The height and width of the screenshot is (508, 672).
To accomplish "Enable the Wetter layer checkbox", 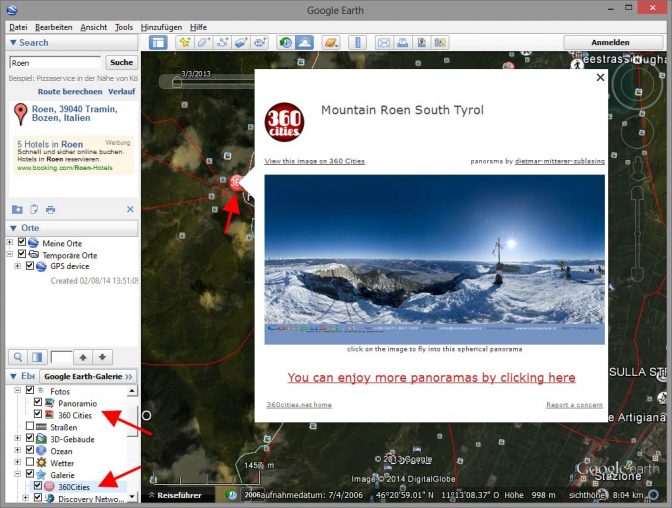I will click(30, 462).
